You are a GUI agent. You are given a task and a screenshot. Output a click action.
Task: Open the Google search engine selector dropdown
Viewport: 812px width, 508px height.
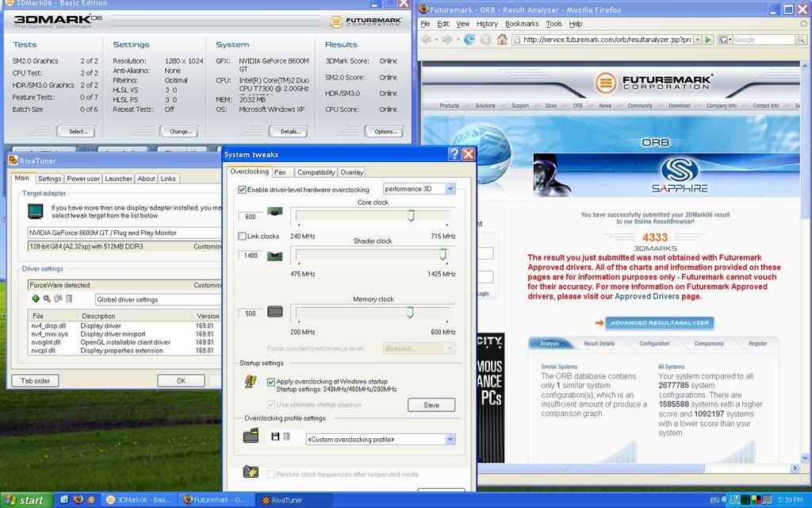click(724, 40)
